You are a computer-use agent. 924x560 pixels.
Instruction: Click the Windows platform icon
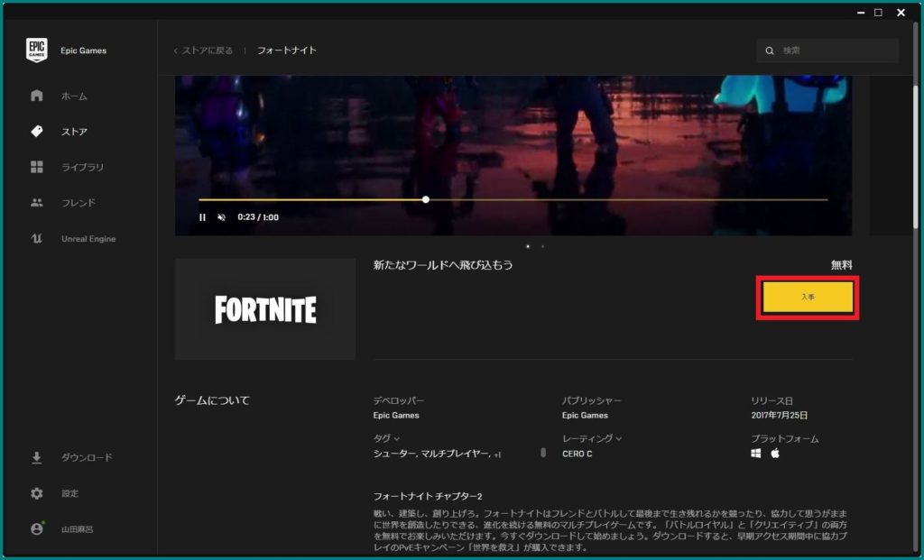click(x=756, y=454)
